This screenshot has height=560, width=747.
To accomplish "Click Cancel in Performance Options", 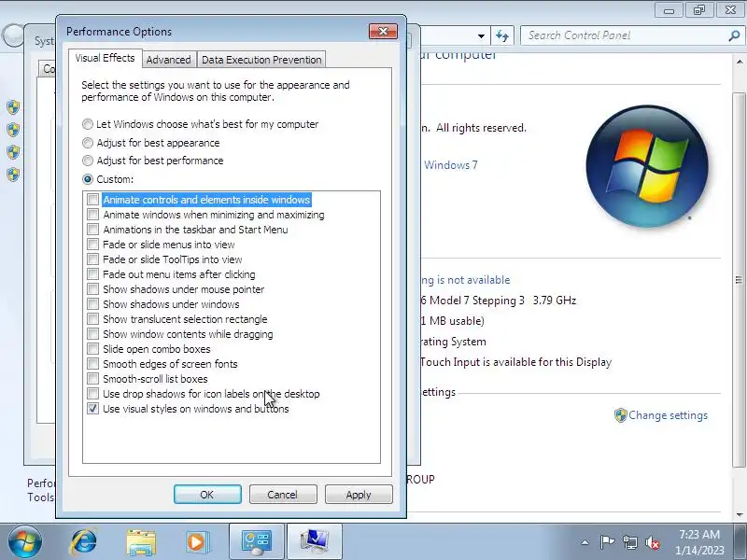I will point(283,495).
